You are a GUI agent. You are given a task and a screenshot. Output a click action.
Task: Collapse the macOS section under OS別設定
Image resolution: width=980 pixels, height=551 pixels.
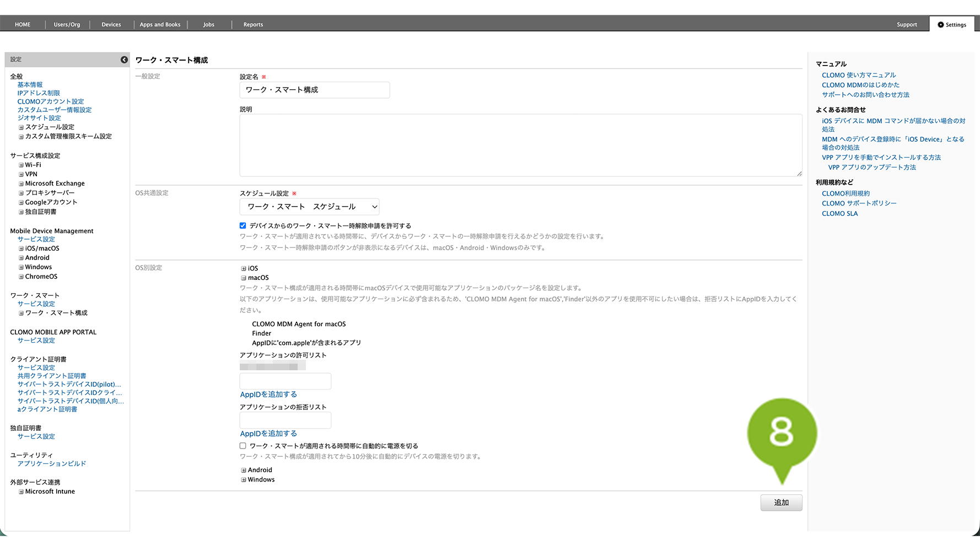coord(244,278)
